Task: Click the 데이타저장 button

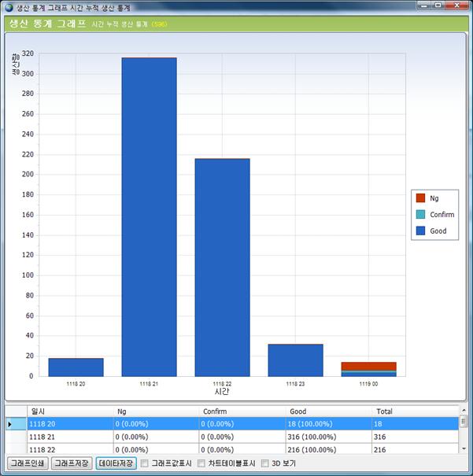Action: click(116, 463)
